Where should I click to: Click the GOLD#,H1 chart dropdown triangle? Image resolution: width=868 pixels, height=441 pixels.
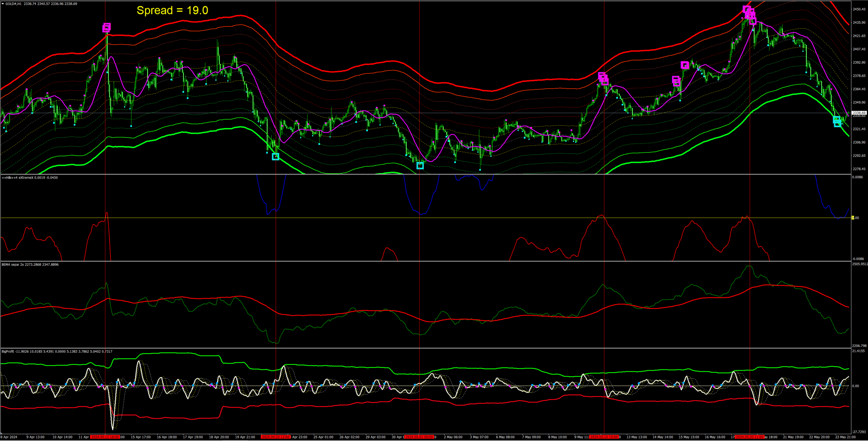coord(3,4)
